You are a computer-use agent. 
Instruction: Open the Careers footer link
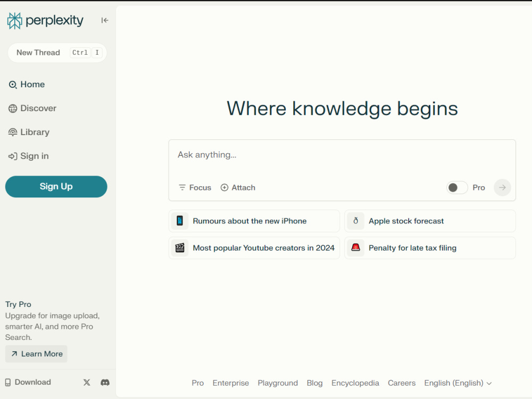402,383
